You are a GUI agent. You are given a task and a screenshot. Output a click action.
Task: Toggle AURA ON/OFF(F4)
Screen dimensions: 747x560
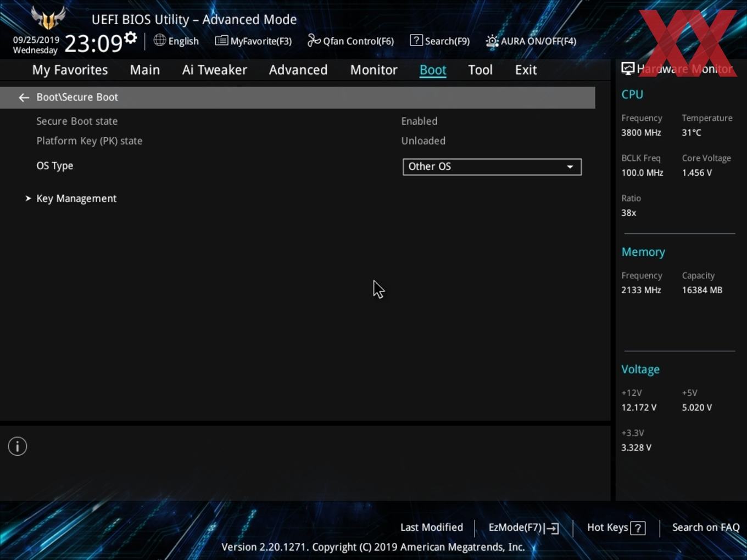point(531,41)
